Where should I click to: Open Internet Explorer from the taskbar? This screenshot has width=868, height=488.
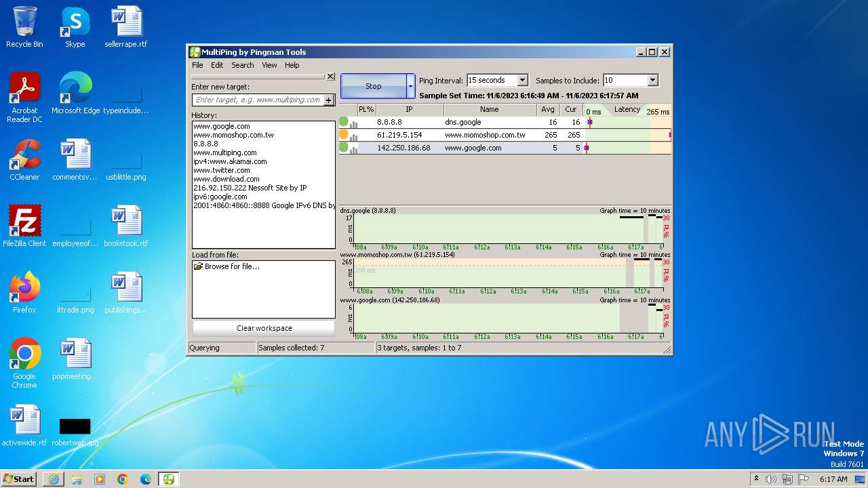(x=54, y=479)
